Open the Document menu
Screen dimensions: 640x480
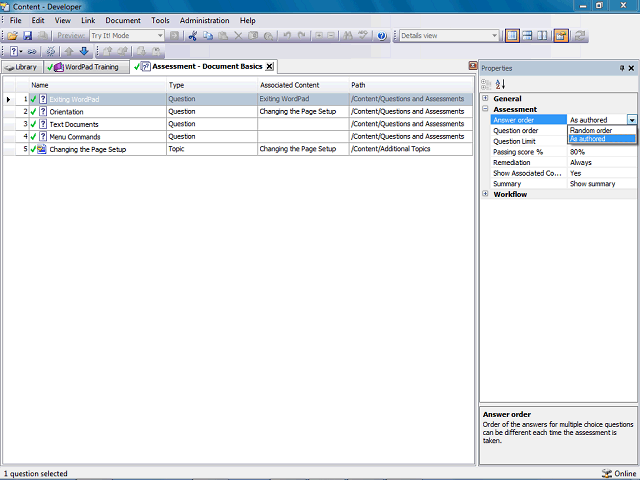click(x=123, y=20)
